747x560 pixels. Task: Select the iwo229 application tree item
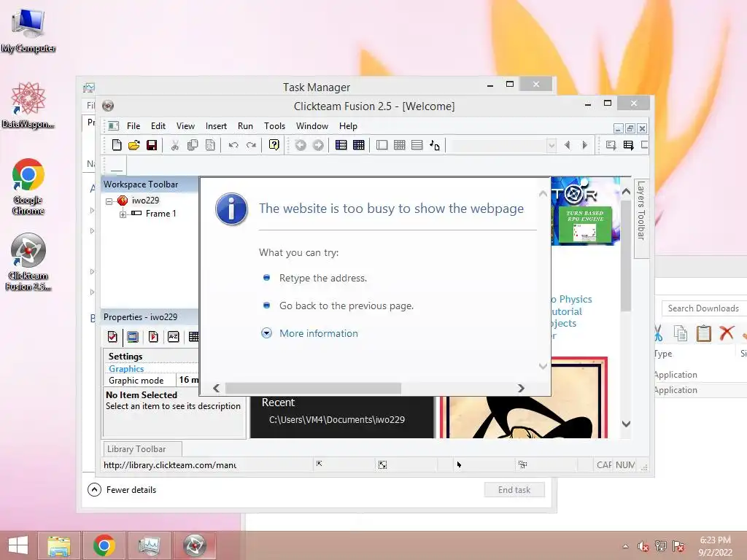click(x=145, y=201)
